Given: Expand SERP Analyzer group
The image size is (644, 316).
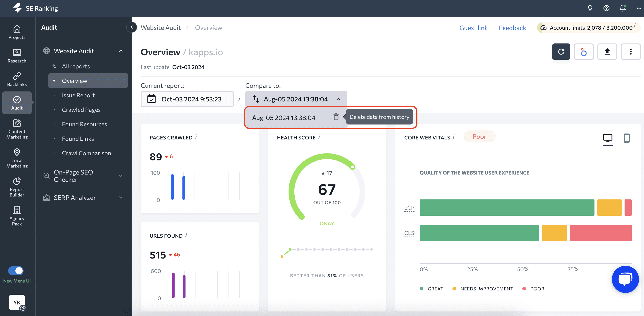Looking at the screenshot, I should [x=121, y=198].
